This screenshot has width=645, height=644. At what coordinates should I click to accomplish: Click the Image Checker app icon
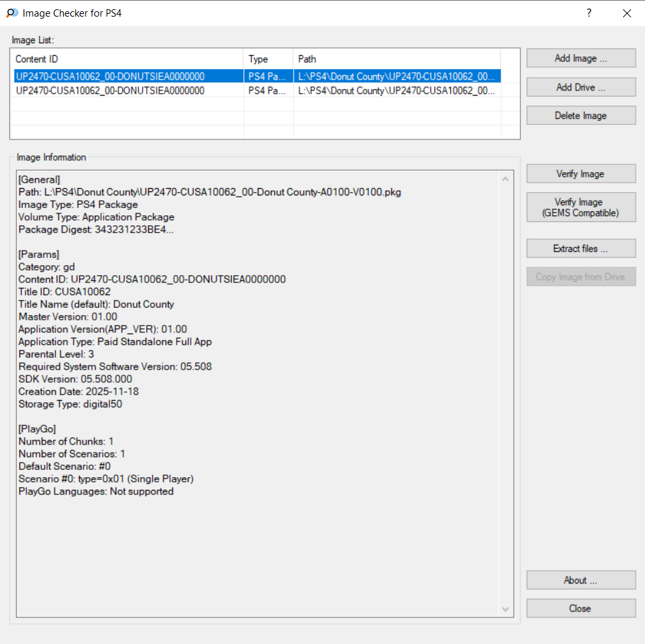[12, 13]
